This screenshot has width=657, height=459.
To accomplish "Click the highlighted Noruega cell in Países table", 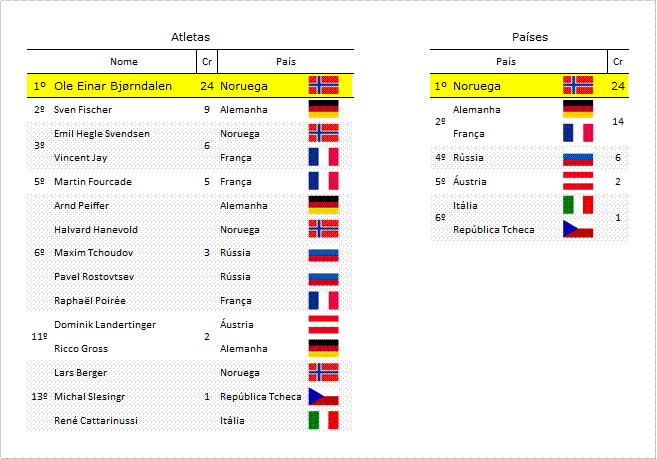I will point(477,86).
